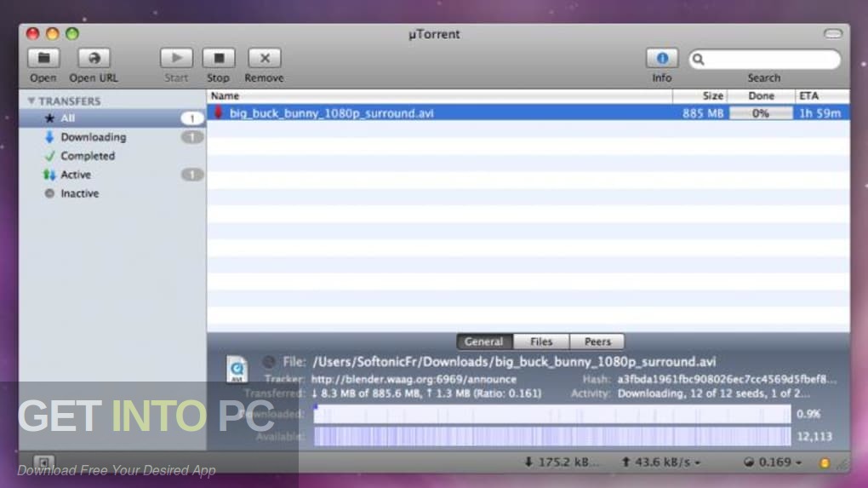The image size is (868, 488).
Task: Switch to the Files tab
Action: coord(541,342)
